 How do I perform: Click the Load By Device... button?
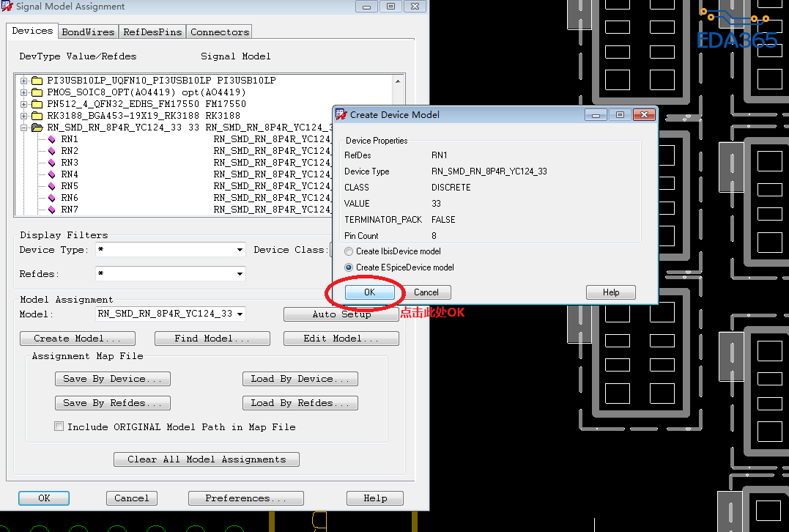tap(300, 379)
